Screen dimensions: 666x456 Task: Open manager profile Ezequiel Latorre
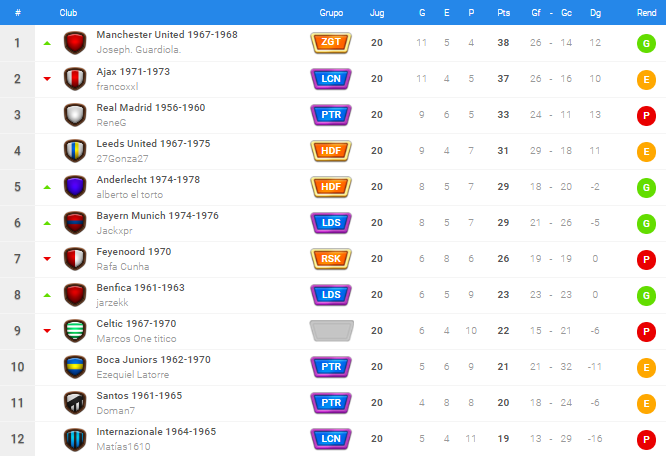[x=133, y=375]
